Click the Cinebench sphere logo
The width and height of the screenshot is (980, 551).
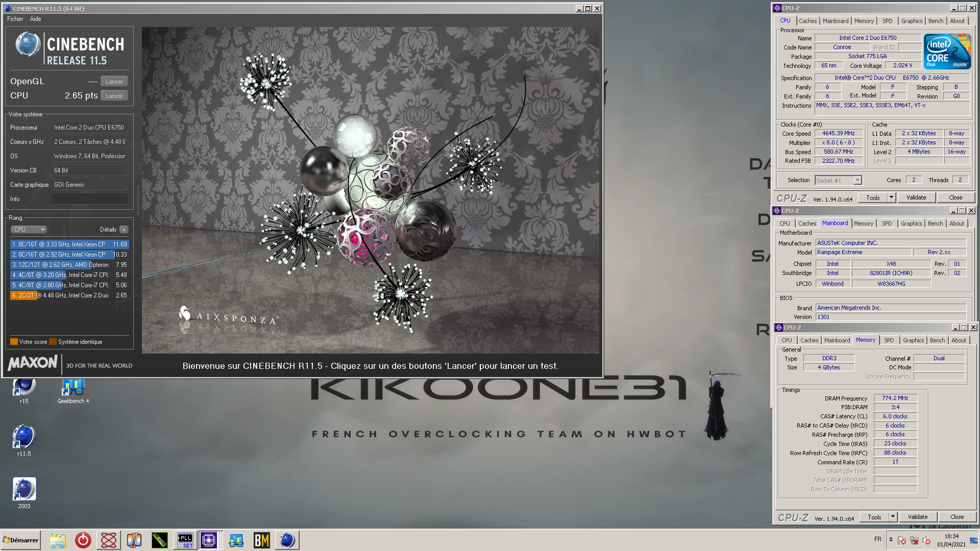[28, 44]
